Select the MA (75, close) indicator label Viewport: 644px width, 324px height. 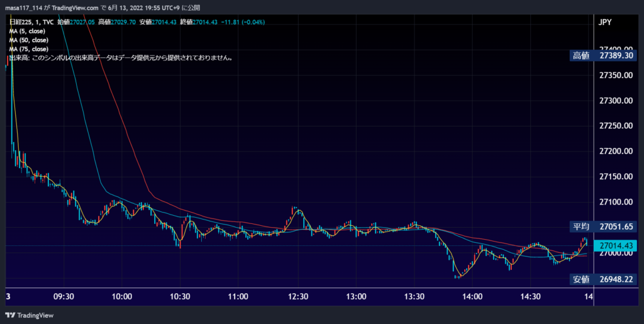tap(29, 49)
